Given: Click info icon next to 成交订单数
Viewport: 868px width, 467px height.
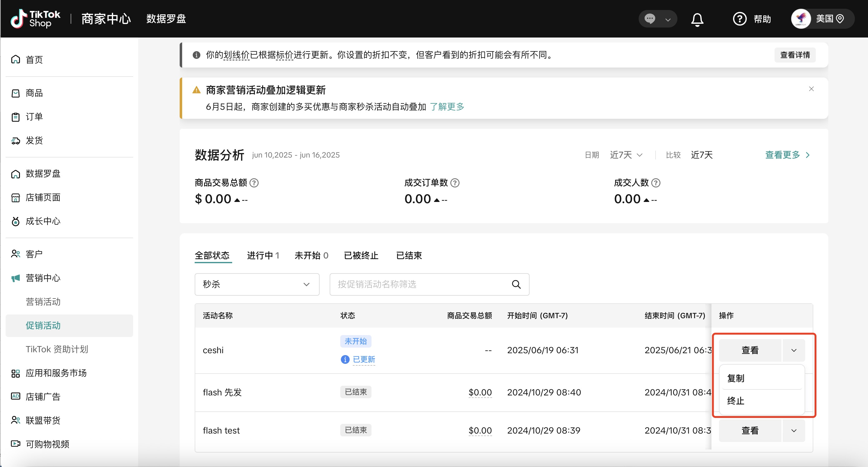Looking at the screenshot, I should [x=455, y=183].
